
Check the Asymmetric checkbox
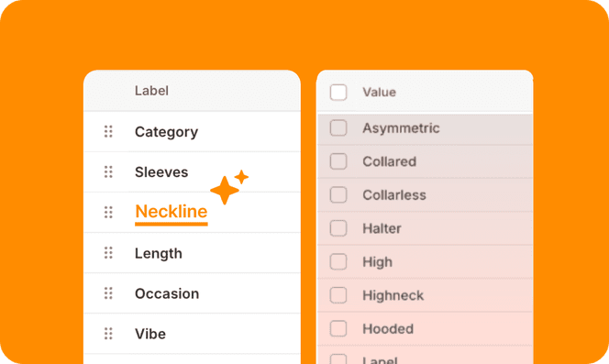tap(338, 127)
